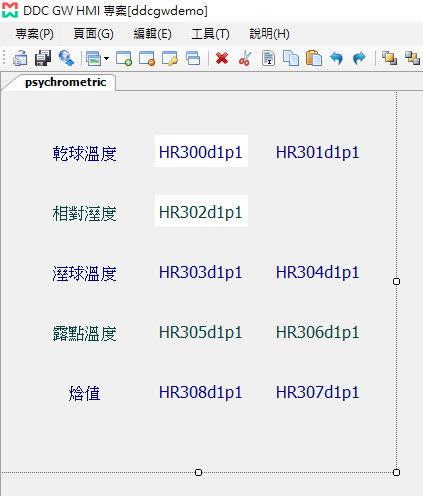Click the save project floppy disk icon
This screenshot has width=423, height=496.
[43, 58]
